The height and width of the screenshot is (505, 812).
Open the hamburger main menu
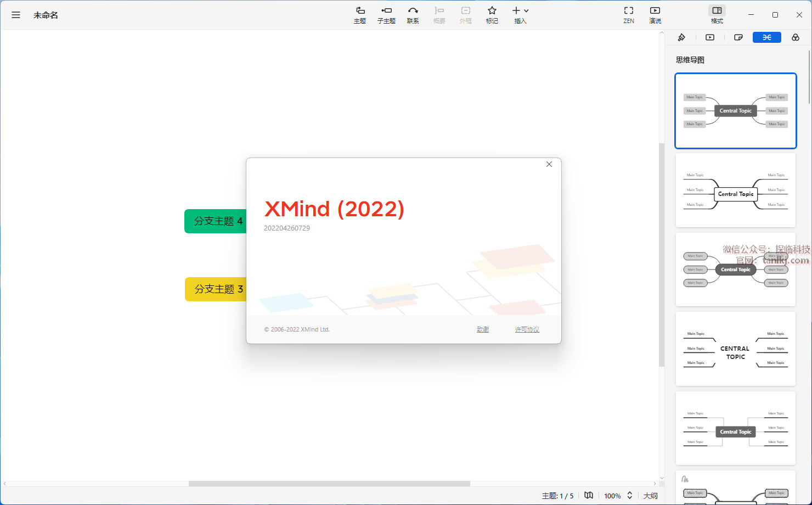pyautogui.click(x=16, y=15)
